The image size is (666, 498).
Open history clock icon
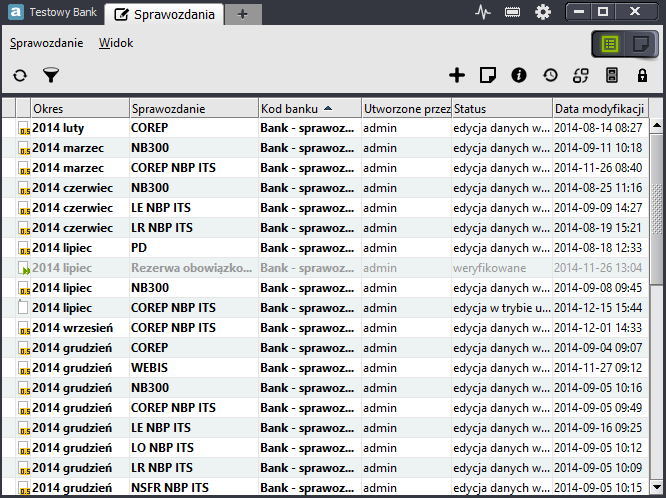point(550,75)
